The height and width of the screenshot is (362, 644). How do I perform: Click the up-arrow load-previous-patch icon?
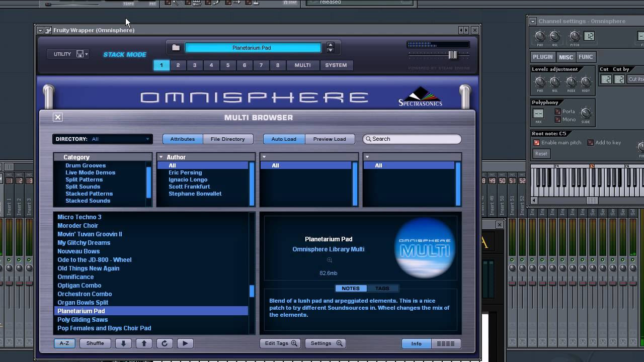coord(144,343)
